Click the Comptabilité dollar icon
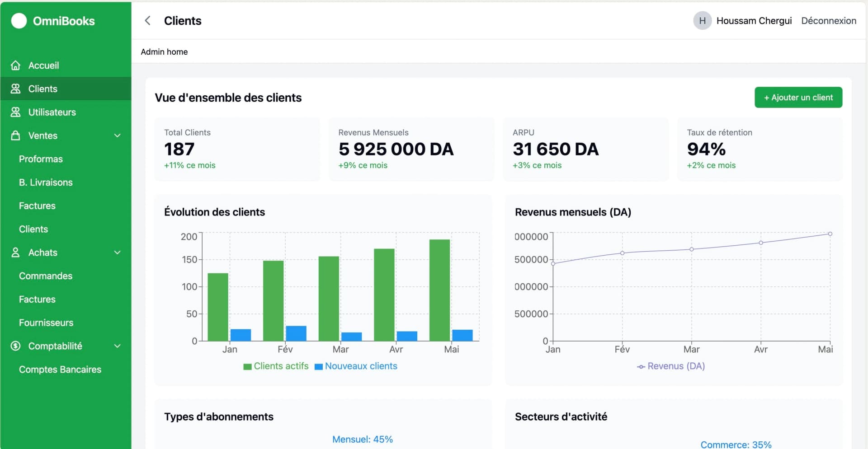 [x=16, y=346]
